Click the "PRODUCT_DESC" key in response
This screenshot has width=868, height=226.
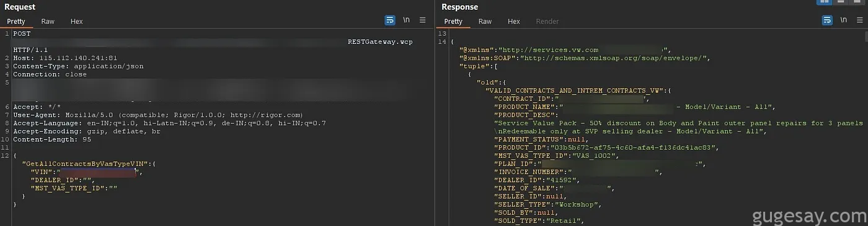click(x=526, y=115)
